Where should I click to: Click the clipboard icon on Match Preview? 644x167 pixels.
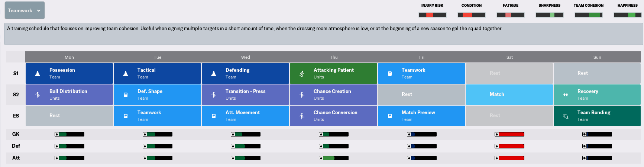click(390, 116)
